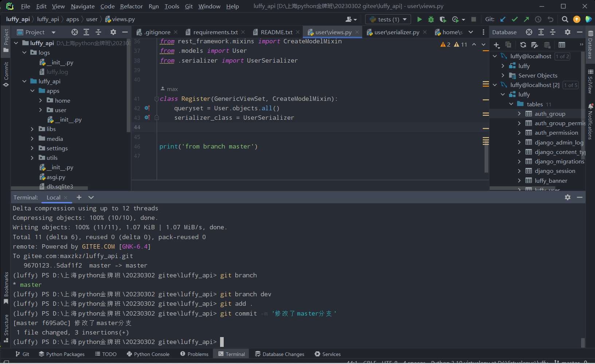Start debugging with the bug icon
The height and width of the screenshot is (364, 595).
point(431,19)
